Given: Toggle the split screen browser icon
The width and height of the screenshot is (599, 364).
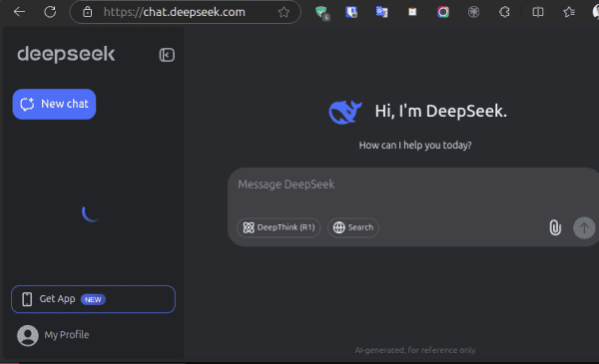Looking at the screenshot, I should tap(538, 12).
